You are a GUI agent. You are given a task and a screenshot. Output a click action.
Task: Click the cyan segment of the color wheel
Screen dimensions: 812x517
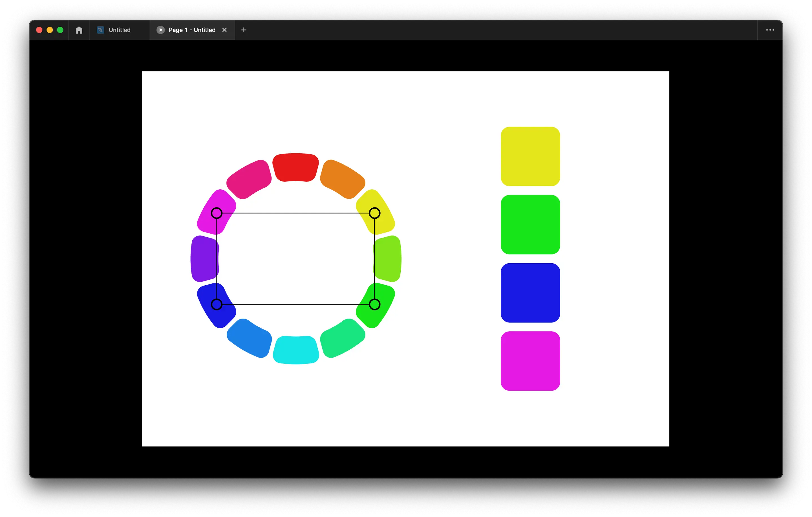point(296,350)
